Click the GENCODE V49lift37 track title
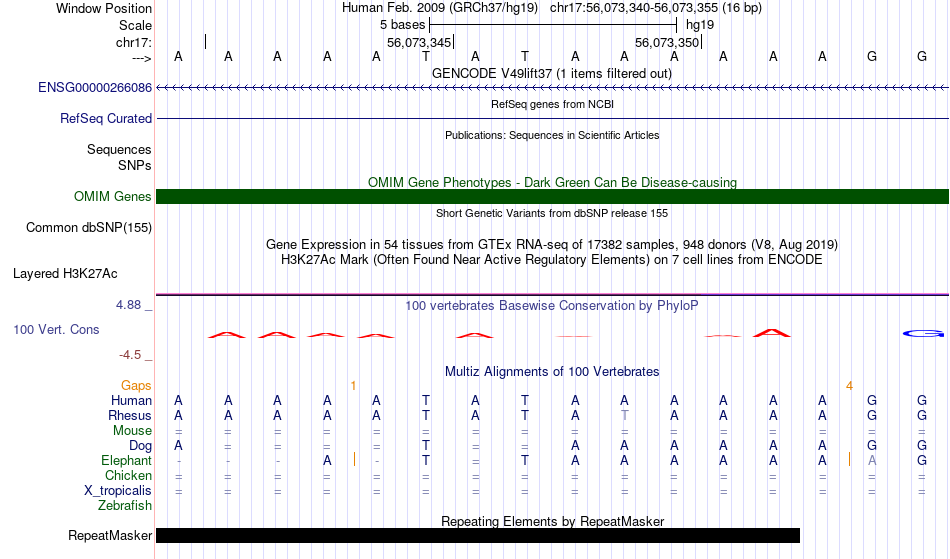Screen dimensions: 950x559 (551, 74)
